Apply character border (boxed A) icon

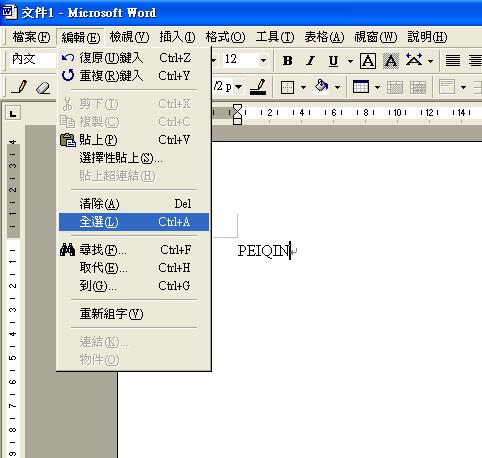tap(368, 61)
